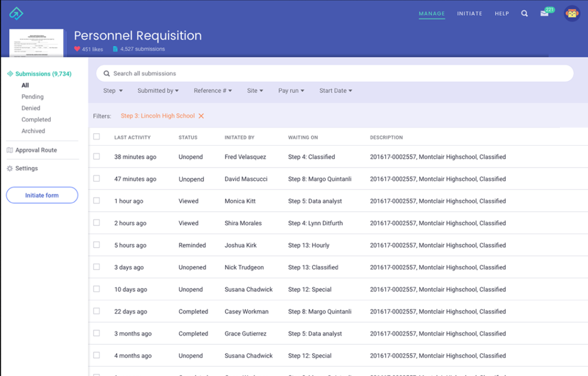Image resolution: width=588 pixels, height=376 pixels.
Task: Remove the Lincoln High School filter
Action: coord(201,116)
